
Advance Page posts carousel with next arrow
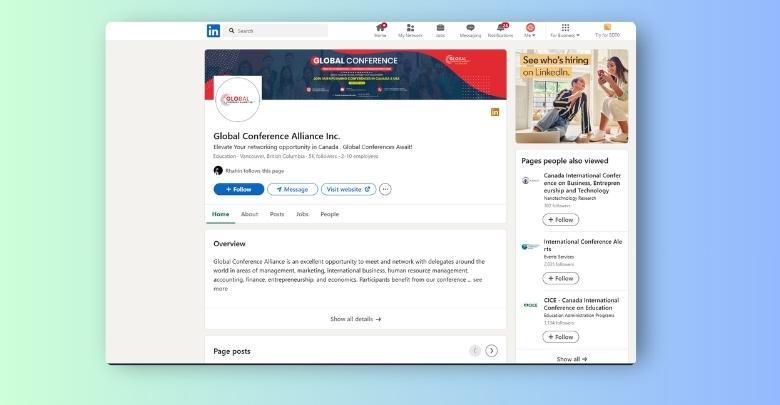tap(491, 351)
